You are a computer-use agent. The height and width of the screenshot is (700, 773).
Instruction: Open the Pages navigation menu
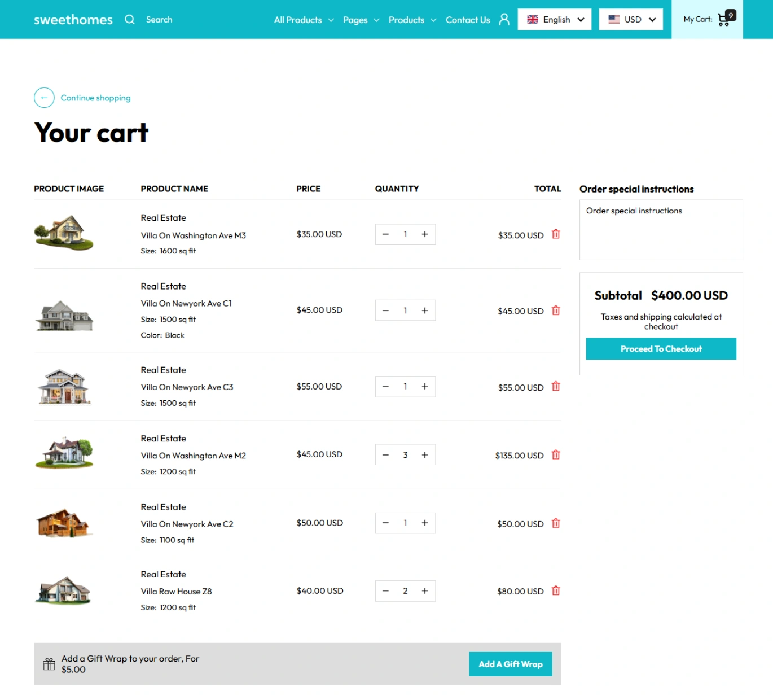361,20
